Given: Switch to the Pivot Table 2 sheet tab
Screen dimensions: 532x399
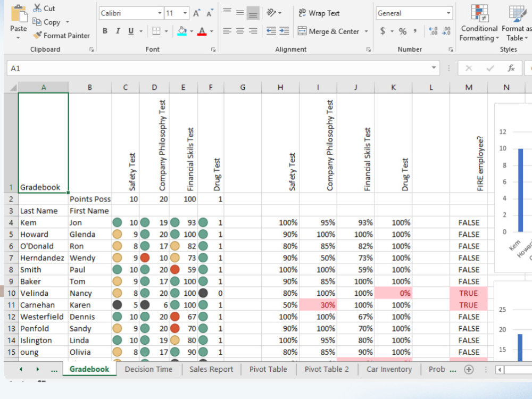Looking at the screenshot, I should [x=327, y=369].
